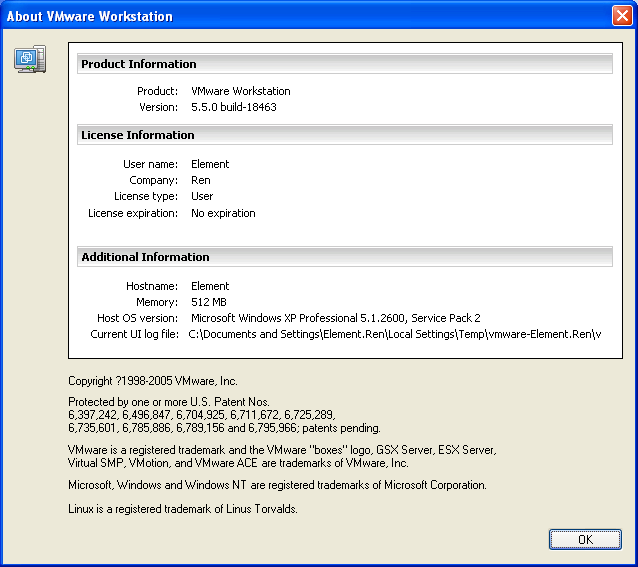Click the No expiration value
The image size is (638, 567).
pyautogui.click(x=223, y=213)
